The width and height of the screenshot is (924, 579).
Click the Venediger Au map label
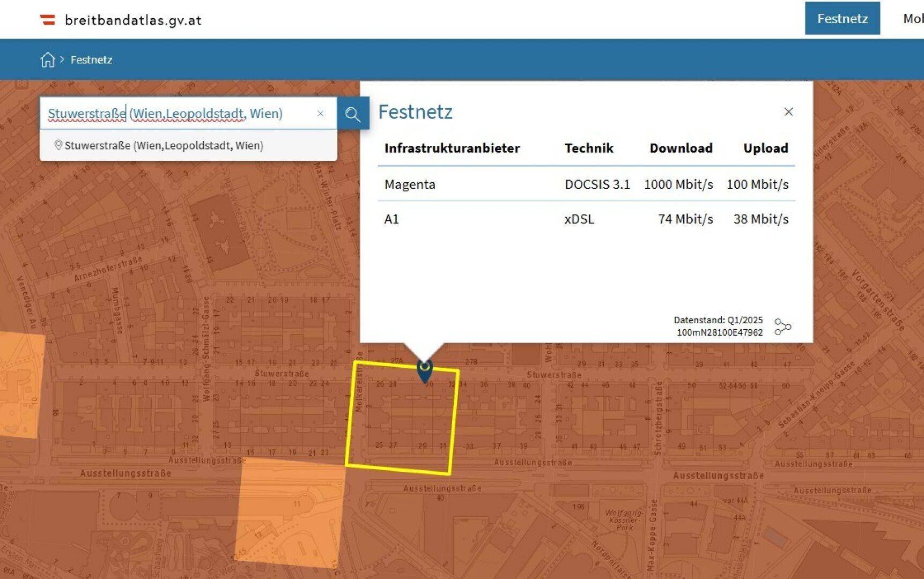coord(26,302)
